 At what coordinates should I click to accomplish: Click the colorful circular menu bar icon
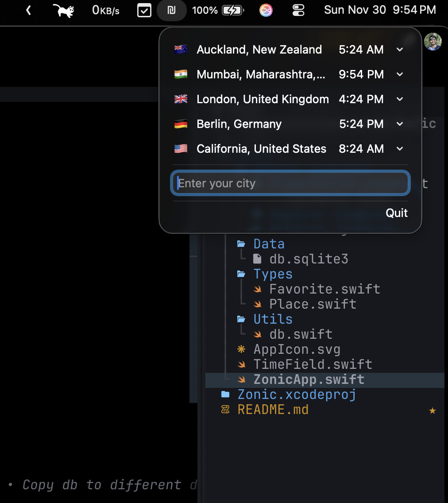(x=266, y=10)
